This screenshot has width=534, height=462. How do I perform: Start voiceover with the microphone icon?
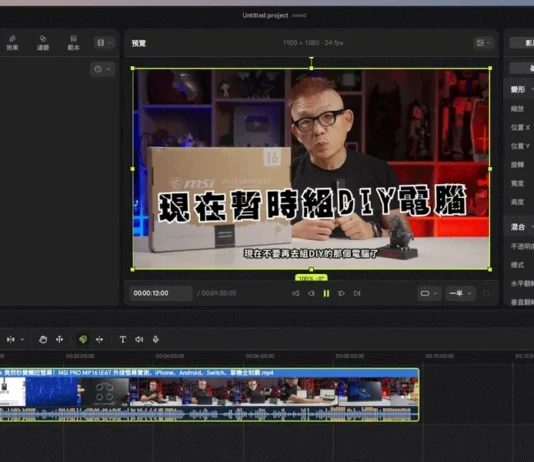click(156, 339)
